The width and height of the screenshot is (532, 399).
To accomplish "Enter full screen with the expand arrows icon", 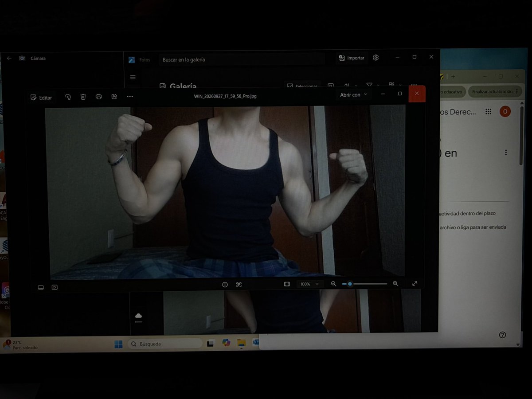I will [x=415, y=283].
